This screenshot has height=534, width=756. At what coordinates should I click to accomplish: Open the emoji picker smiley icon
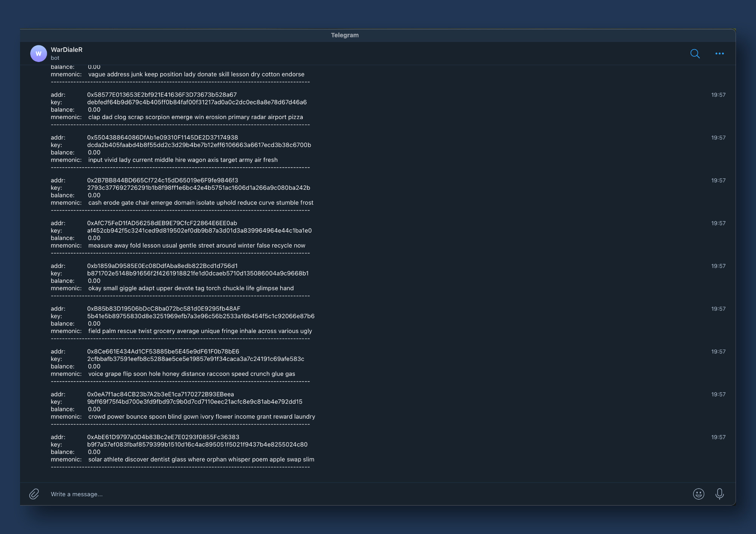(x=698, y=494)
